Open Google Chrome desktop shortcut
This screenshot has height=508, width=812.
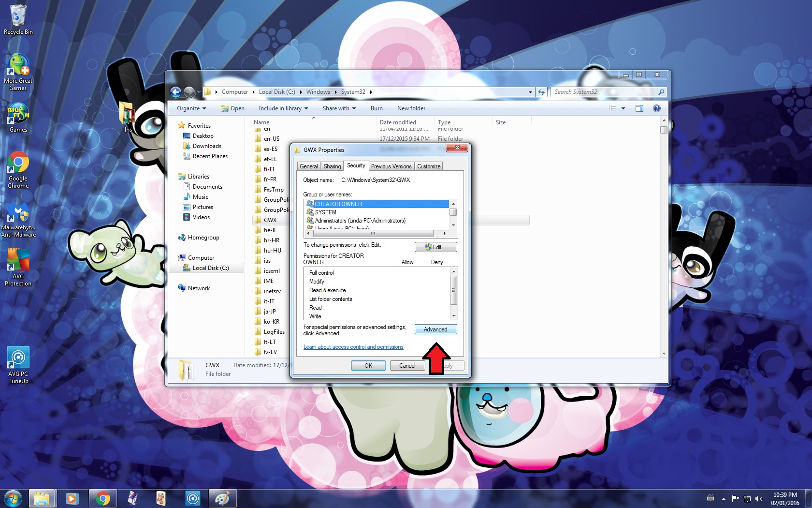click(x=18, y=169)
